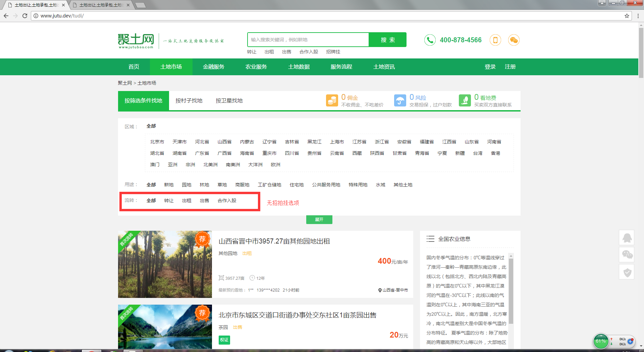Click the WeChat floating sidebar icon
The width and height of the screenshot is (644, 352).
[627, 255]
